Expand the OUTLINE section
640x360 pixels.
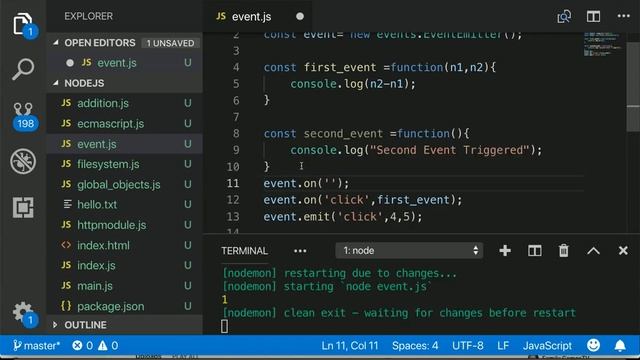coord(55,325)
